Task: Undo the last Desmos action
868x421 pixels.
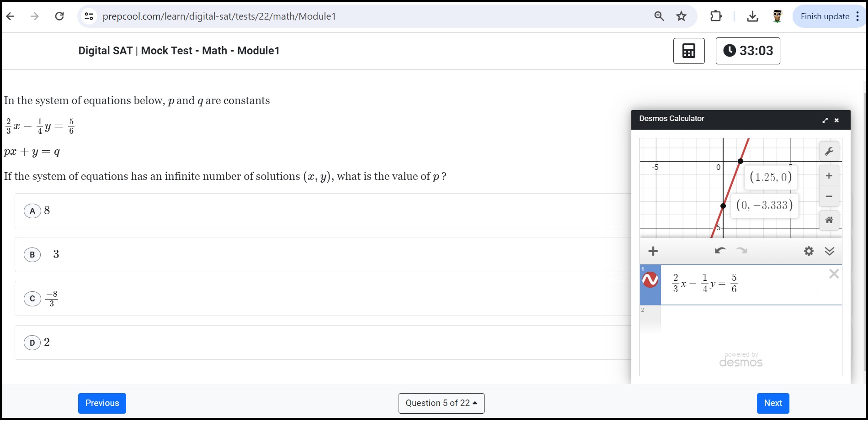Action: point(720,251)
